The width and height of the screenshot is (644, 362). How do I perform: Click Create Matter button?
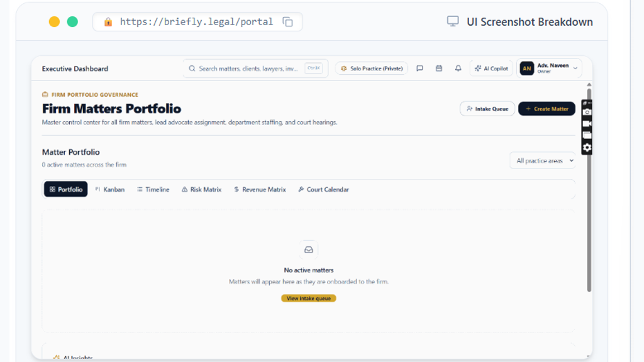click(547, 109)
